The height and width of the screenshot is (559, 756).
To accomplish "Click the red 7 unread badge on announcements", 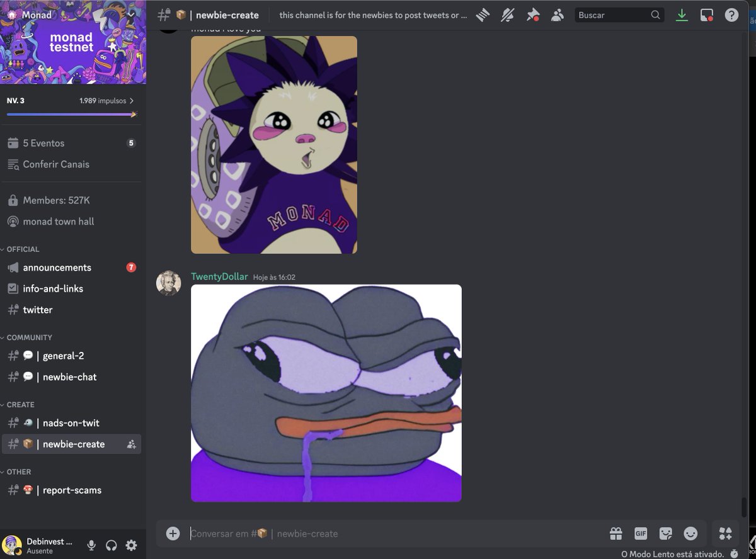I will [131, 268].
